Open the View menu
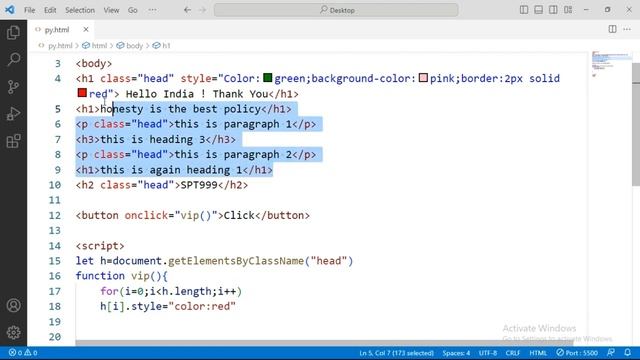The image size is (640, 360). click(111, 10)
